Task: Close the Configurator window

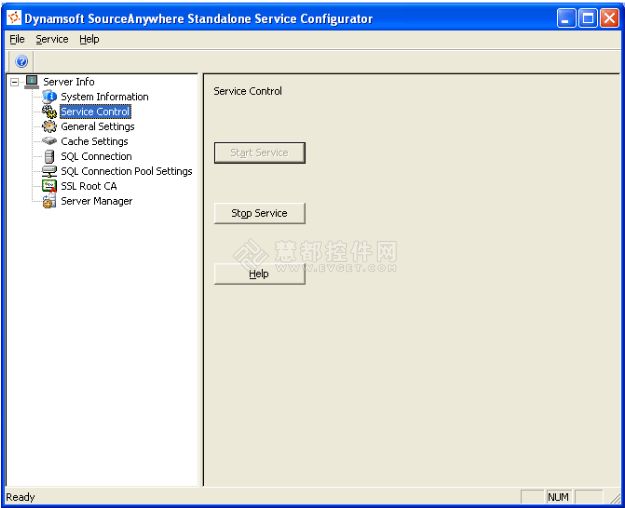Action: 610,18
